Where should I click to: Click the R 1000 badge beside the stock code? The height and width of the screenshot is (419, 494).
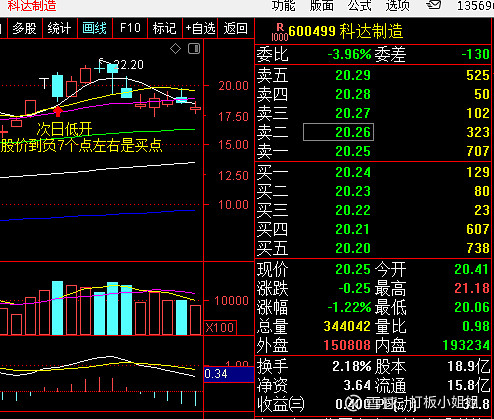(280, 32)
